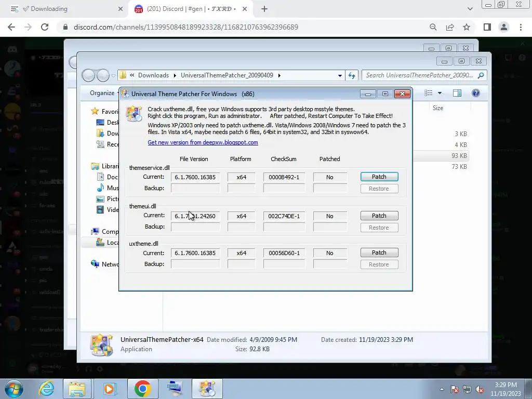Viewport: 532px width, 399px height.
Task: Toggle the Explorer preview pane
Action: [457, 93]
